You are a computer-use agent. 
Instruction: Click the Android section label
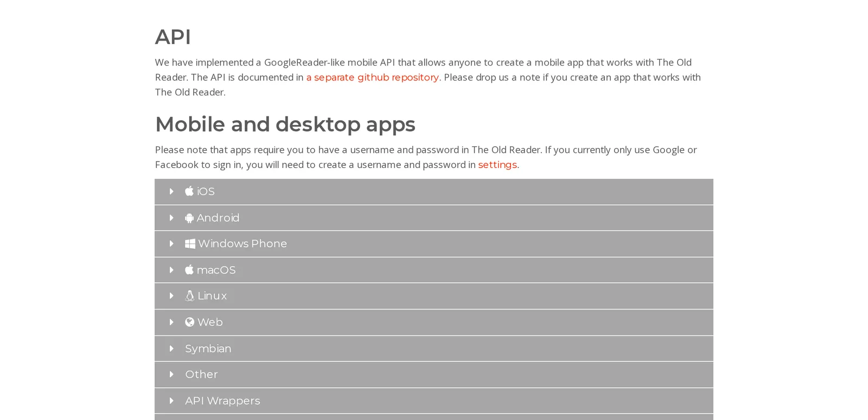[218, 218]
